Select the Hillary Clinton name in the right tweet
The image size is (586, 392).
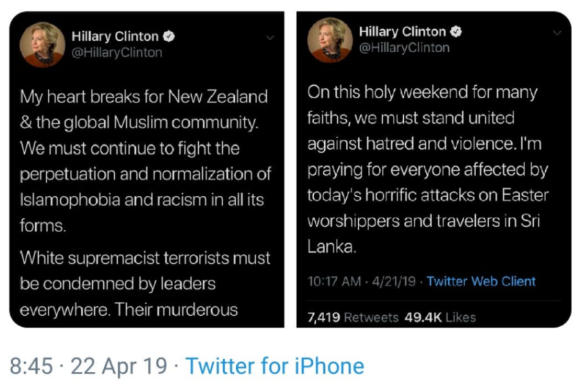click(x=402, y=32)
